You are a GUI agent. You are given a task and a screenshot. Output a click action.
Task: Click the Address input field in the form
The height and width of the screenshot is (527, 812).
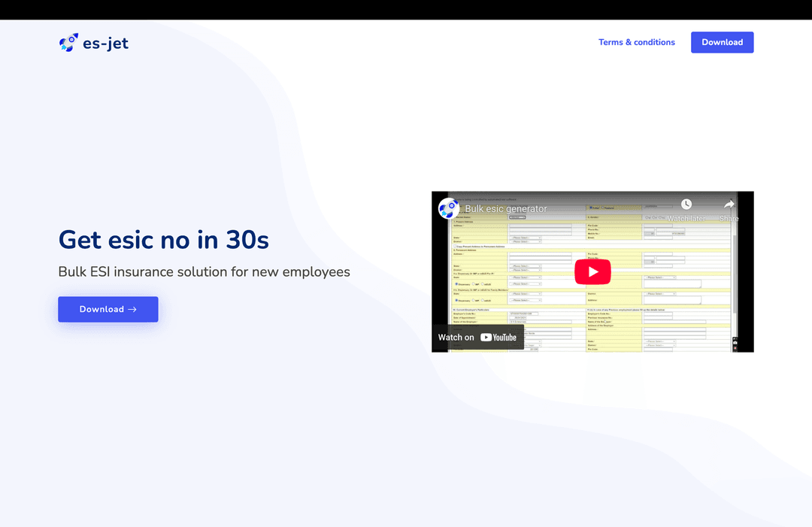(x=540, y=227)
